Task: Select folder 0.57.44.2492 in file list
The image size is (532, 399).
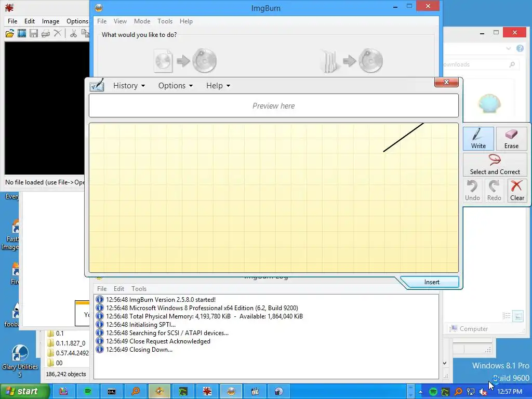Action: [x=68, y=353]
